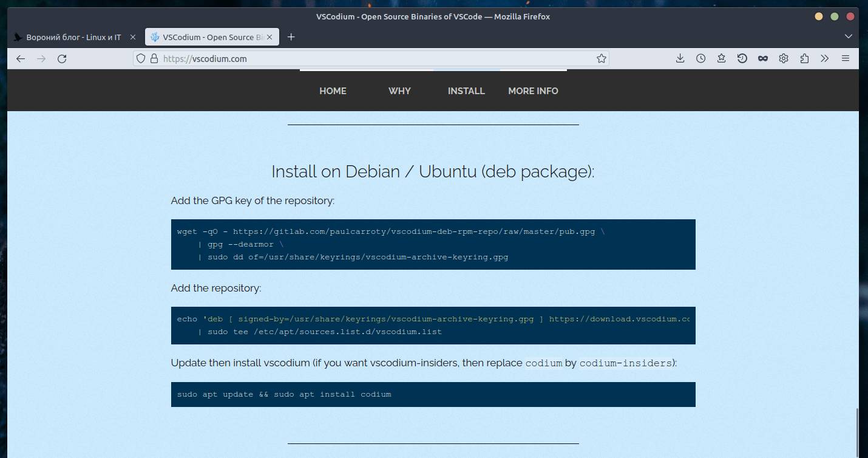The image size is (868, 458).
Task: Navigate to the MORE INFO section
Action: point(533,91)
